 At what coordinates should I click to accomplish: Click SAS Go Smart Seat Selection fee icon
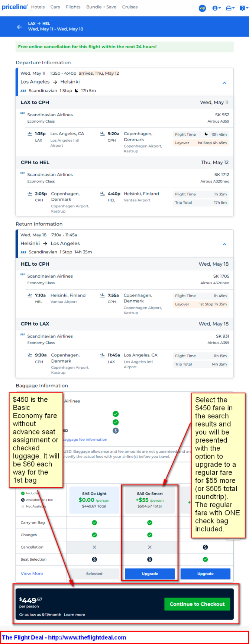(x=150, y=559)
